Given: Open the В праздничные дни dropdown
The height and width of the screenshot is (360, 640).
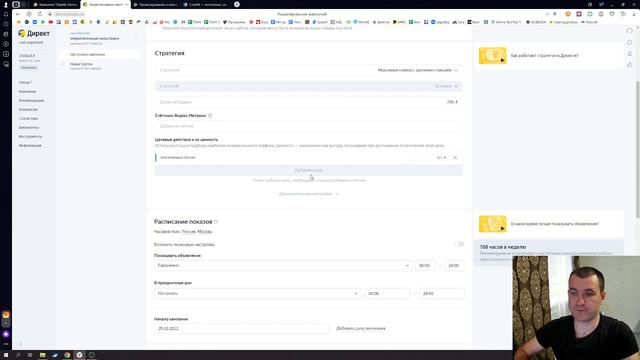Looking at the screenshot, I should [x=258, y=293].
